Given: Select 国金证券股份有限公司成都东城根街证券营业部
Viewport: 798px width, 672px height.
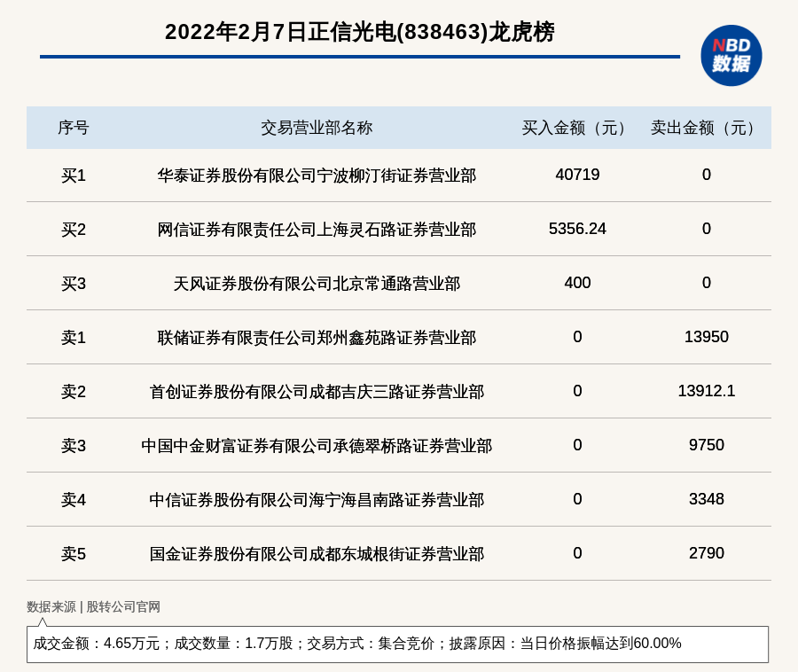Looking at the screenshot, I should [317, 553].
